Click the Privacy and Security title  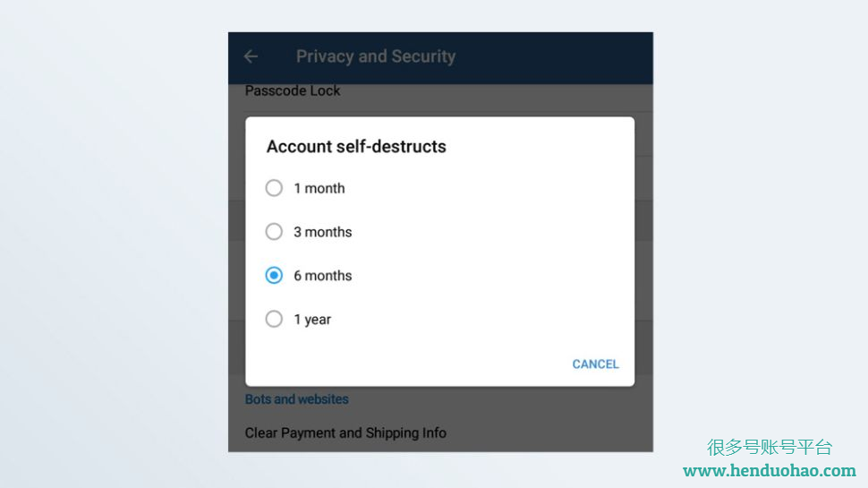tap(376, 56)
